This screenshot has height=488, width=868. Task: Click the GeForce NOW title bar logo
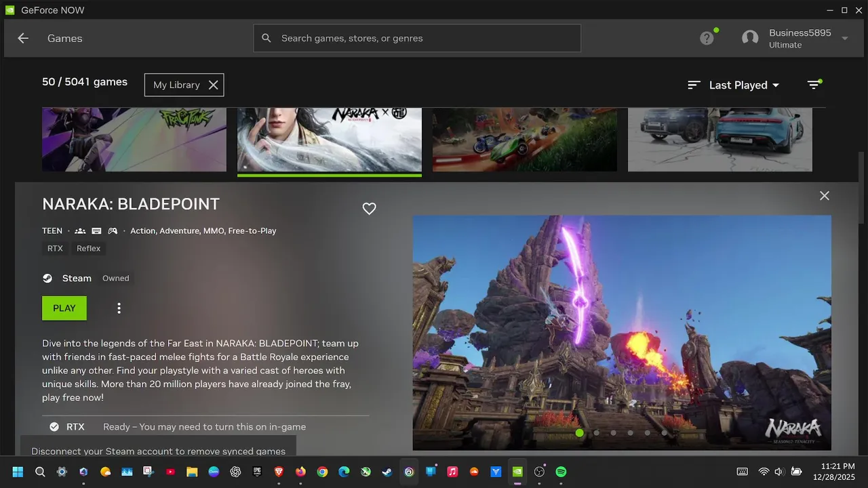(9, 10)
